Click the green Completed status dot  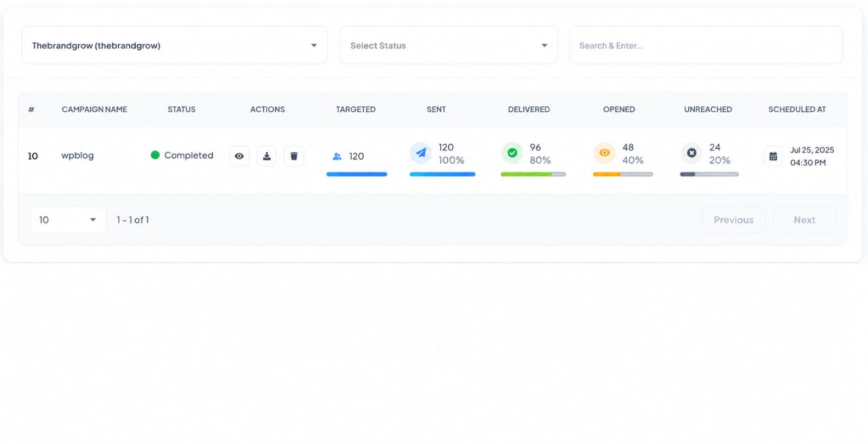coord(155,155)
